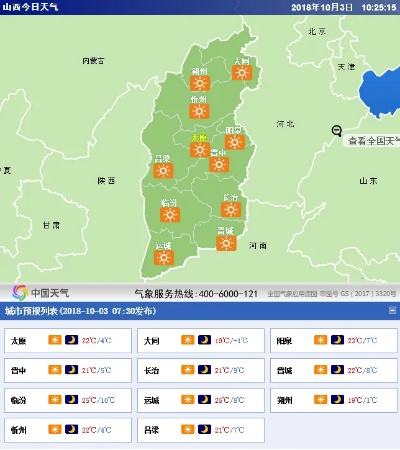The image size is (400, 450).
Task: Select the 太原 label on the map
Action: tap(199, 138)
